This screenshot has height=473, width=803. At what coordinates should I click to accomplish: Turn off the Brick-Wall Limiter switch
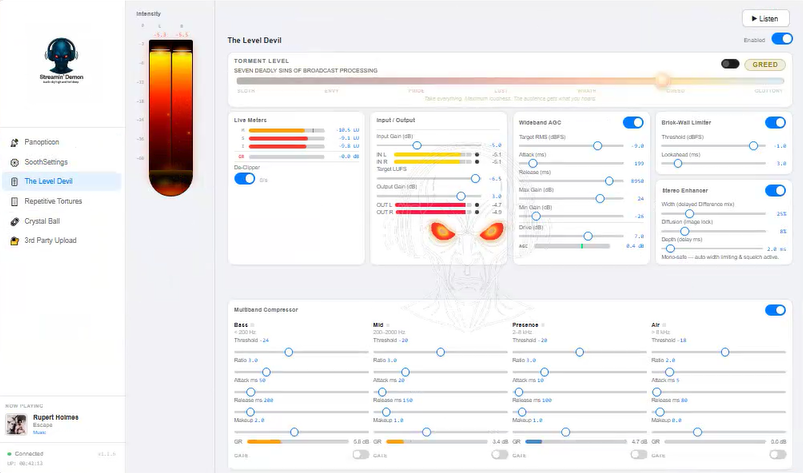pos(775,122)
